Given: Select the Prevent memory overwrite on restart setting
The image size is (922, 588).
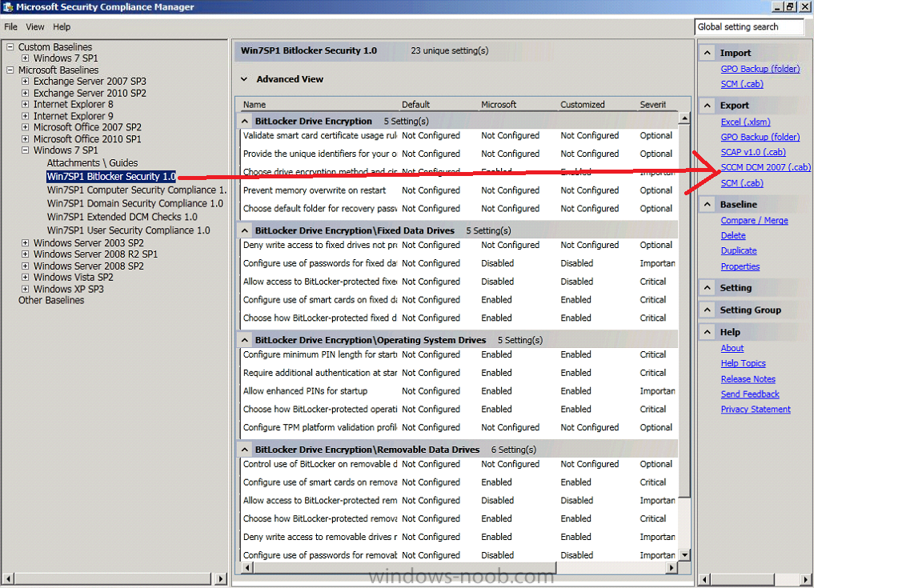Looking at the screenshot, I should click(x=459, y=190).
